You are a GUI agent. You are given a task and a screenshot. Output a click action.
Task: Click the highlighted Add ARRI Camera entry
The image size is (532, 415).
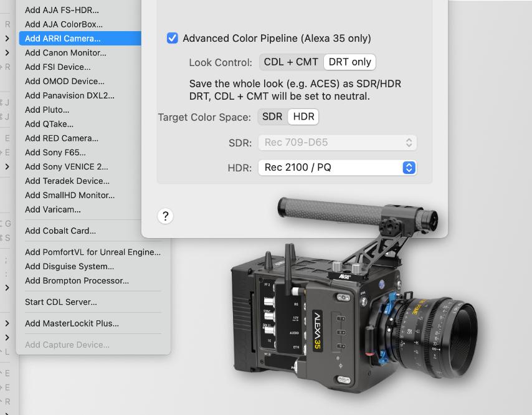click(x=80, y=39)
